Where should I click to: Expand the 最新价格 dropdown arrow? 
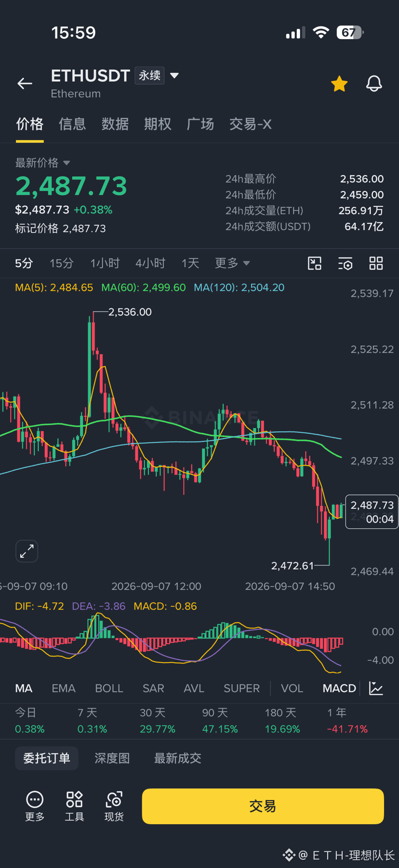[66, 163]
